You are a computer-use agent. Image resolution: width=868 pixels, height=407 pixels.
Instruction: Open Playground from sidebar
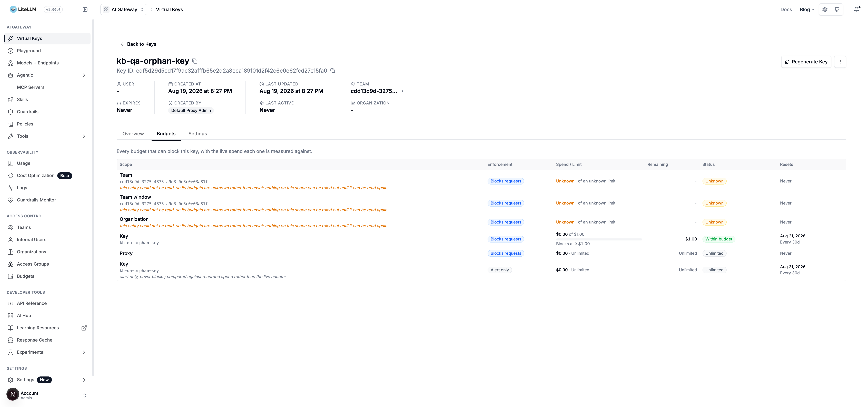[47, 51]
